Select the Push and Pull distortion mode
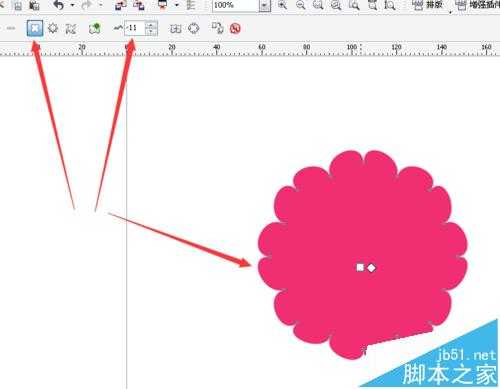 click(x=35, y=28)
